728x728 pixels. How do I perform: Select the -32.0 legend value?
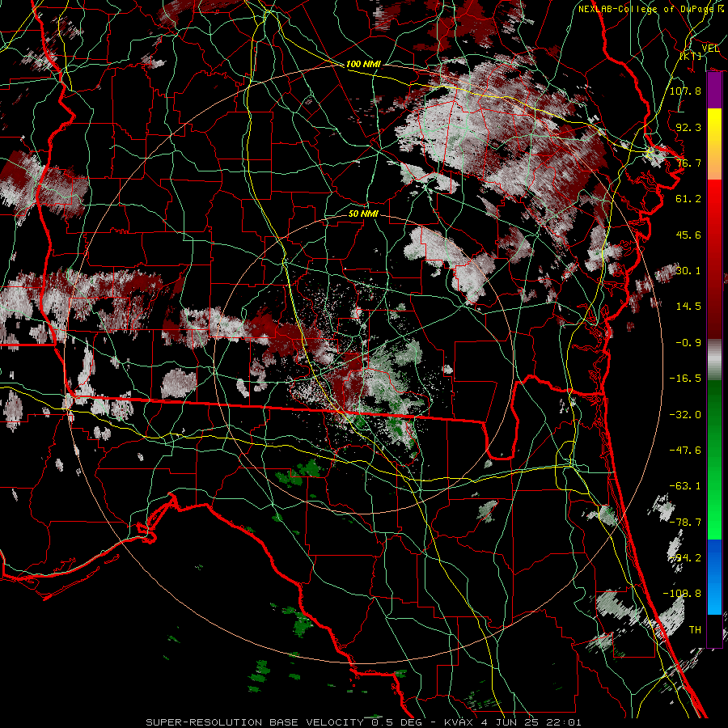[x=685, y=414]
